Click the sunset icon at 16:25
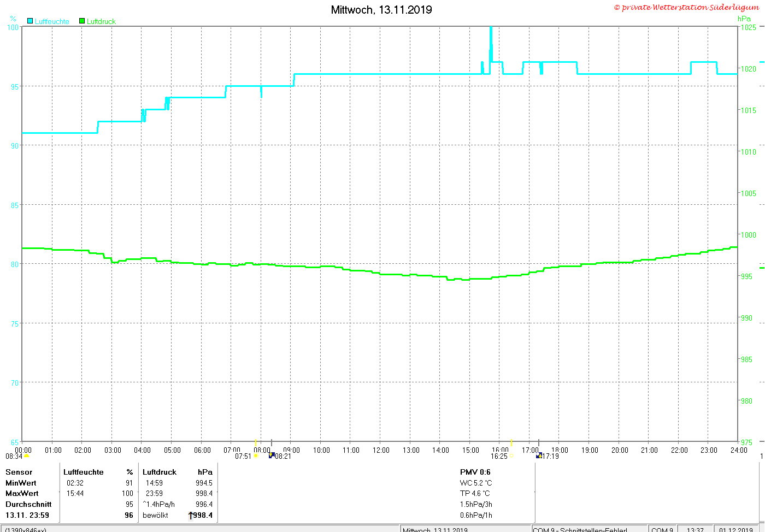 [x=512, y=456]
